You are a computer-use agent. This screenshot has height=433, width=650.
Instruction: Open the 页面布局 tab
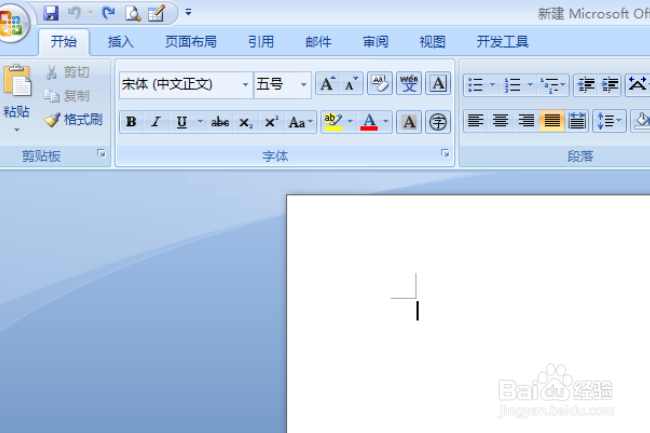tap(191, 42)
